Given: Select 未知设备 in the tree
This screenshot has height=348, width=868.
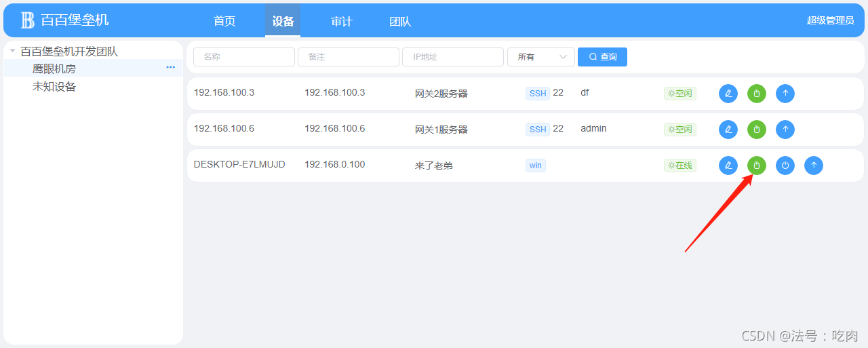Looking at the screenshot, I should pos(54,86).
